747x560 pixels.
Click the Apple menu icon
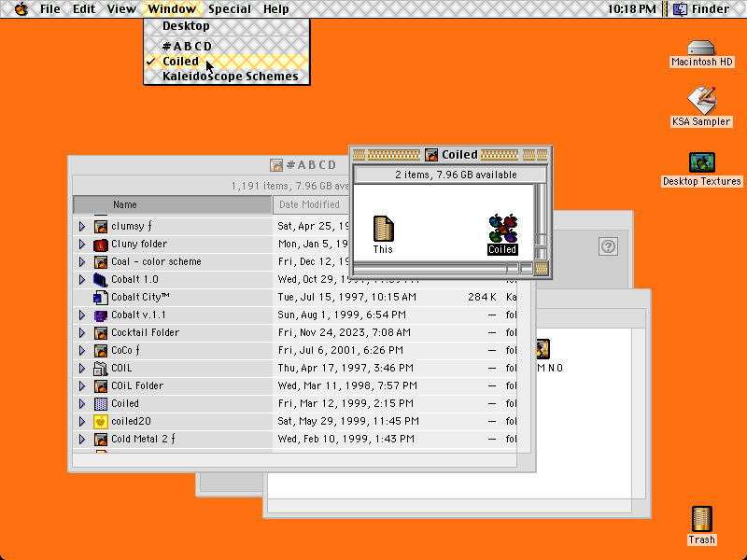click(21, 8)
